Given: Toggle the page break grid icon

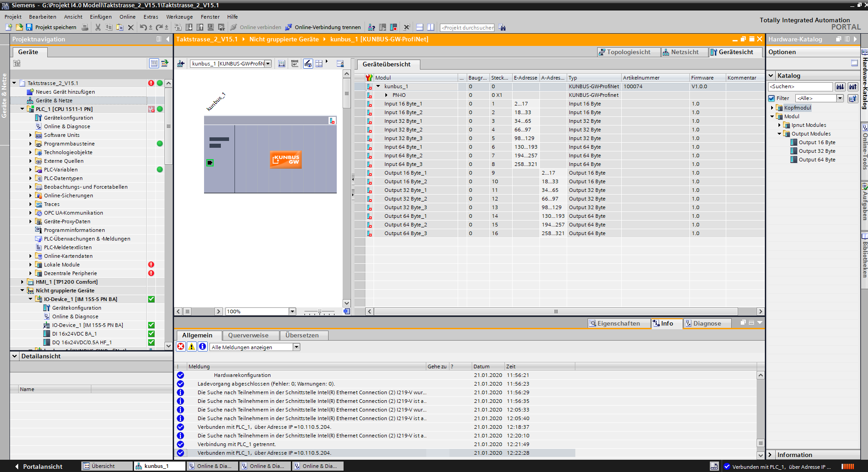Looking at the screenshot, I should [x=319, y=64].
